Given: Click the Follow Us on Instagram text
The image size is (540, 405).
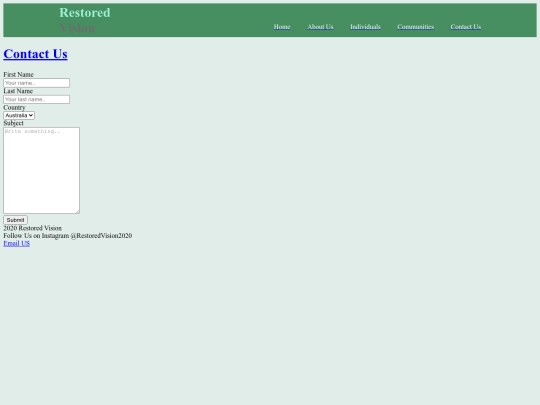Looking at the screenshot, I should point(68,236).
